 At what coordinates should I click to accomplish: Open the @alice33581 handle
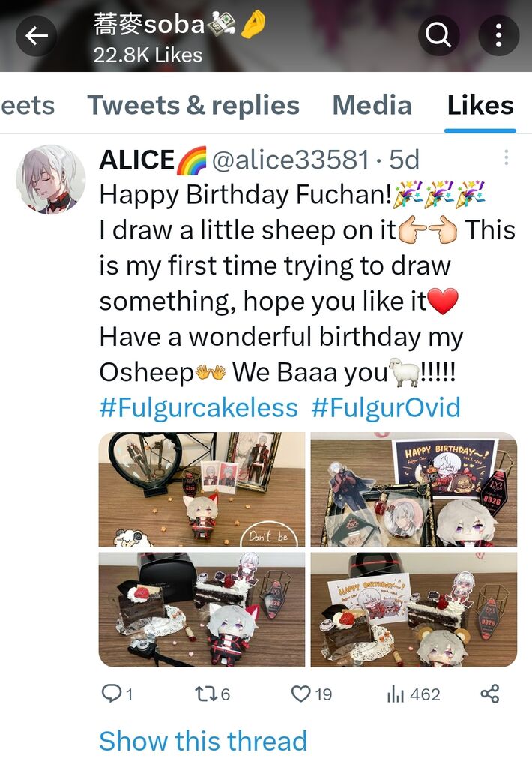[x=290, y=159]
